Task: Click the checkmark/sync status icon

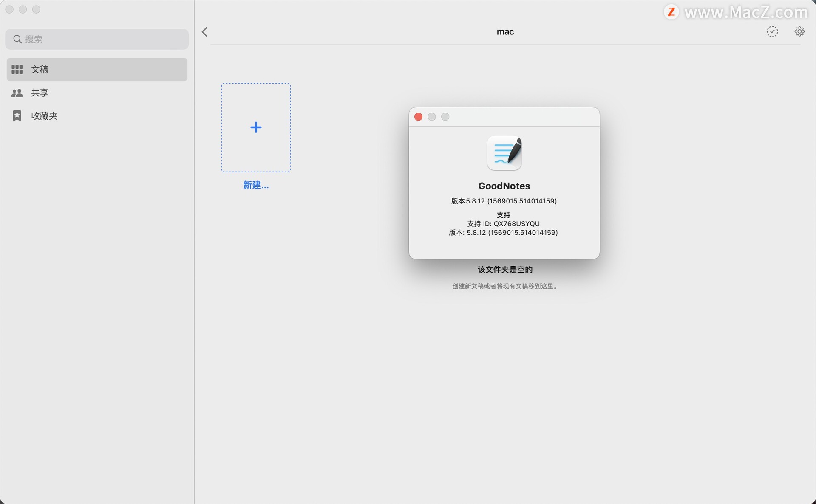Action: tap(772, 31)
